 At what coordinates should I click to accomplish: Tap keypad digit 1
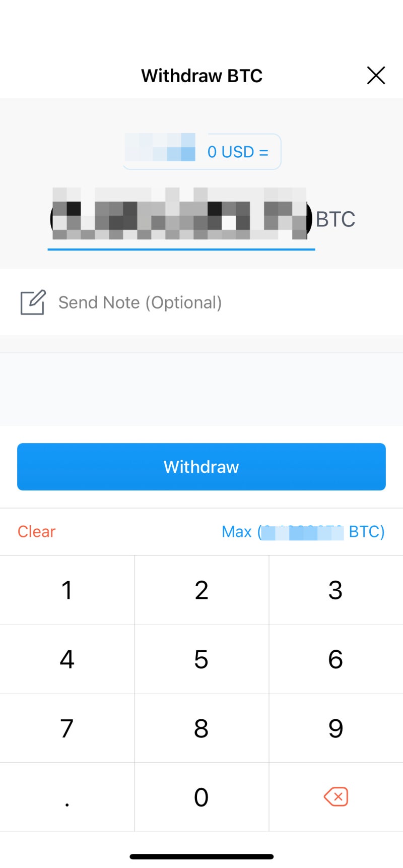(x=67, y=590)
